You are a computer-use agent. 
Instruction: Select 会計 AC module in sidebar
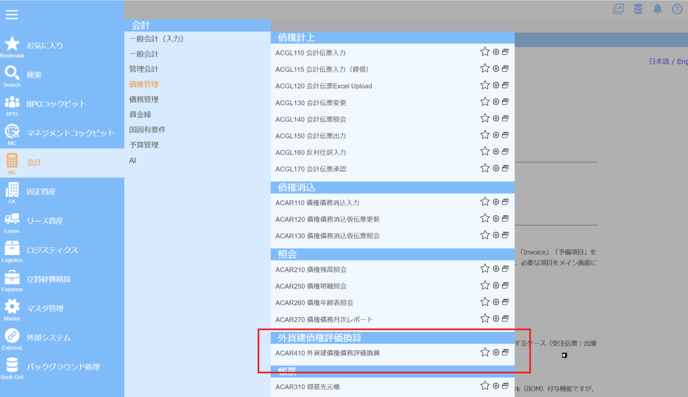(62, 163)
